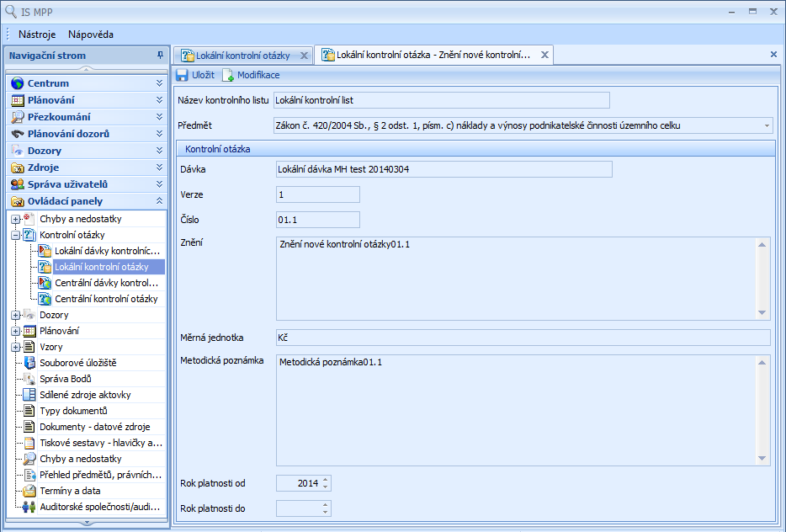Click the Typy dokumentů icon
The width and height of the screenshot is (786, 532).
click(29, 411)
